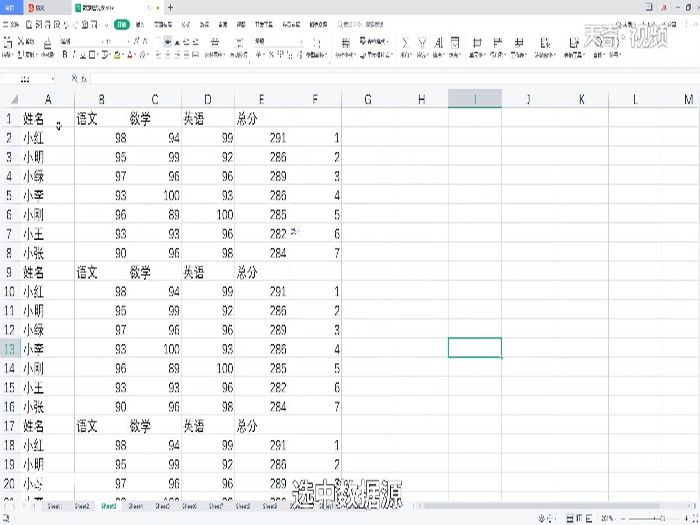This screenshot has width=700, height=525.
Task: Apply red font color
Action: pyautogui.click(x=130, y=55)
